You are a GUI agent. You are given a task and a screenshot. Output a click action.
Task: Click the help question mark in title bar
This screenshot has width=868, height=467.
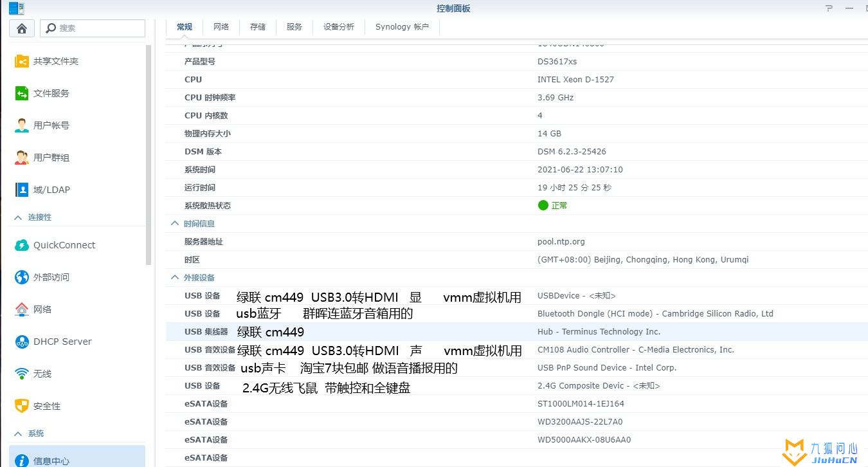(x=827, y=8)
